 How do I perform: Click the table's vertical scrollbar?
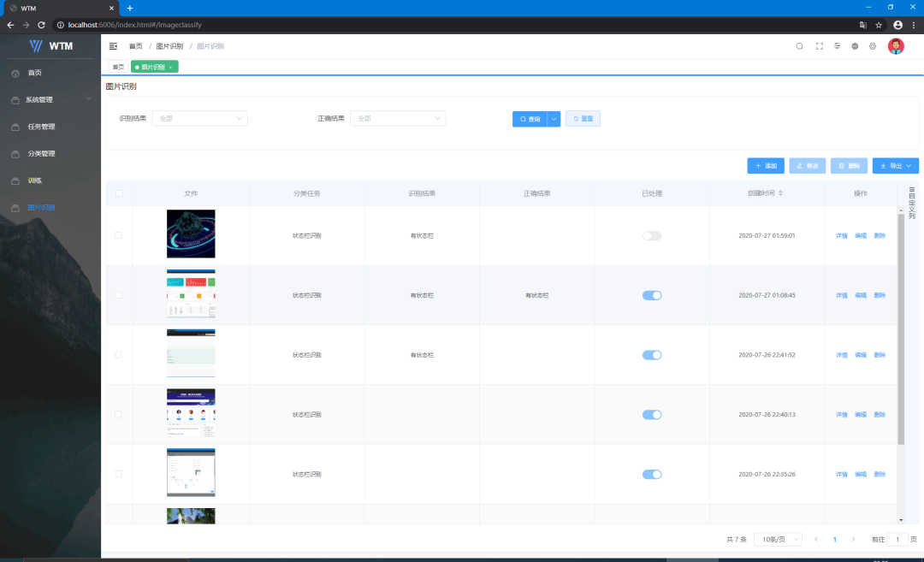coord(901,330)
